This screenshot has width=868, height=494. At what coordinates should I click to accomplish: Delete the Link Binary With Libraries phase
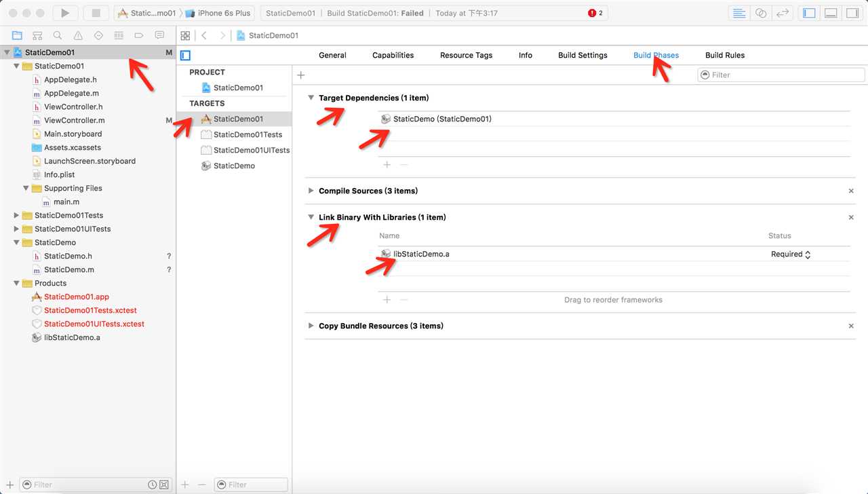click(x=851, y=217)
